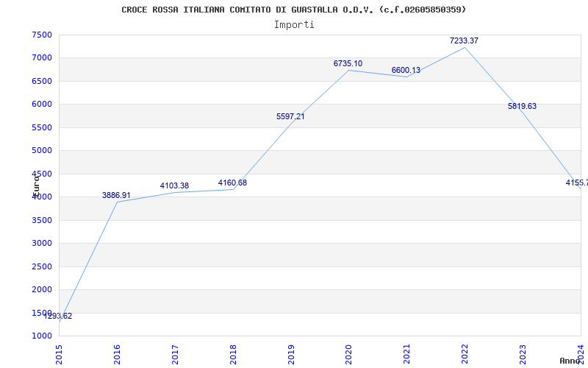This screenshot has height=368, width=588.
Task: Click x-axis year 2016
Action: coord(117,355)
